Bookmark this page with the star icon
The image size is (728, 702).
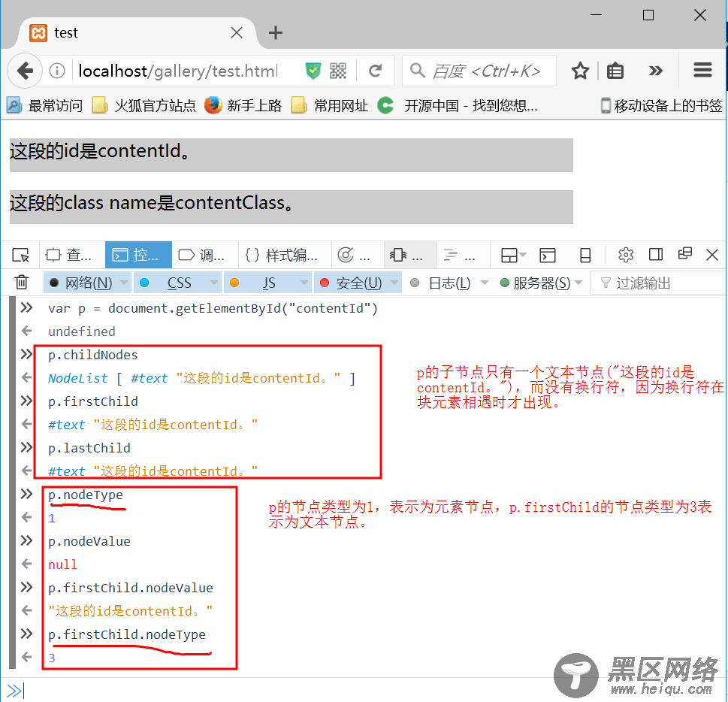pyautogui.click(x=580, y=71)
